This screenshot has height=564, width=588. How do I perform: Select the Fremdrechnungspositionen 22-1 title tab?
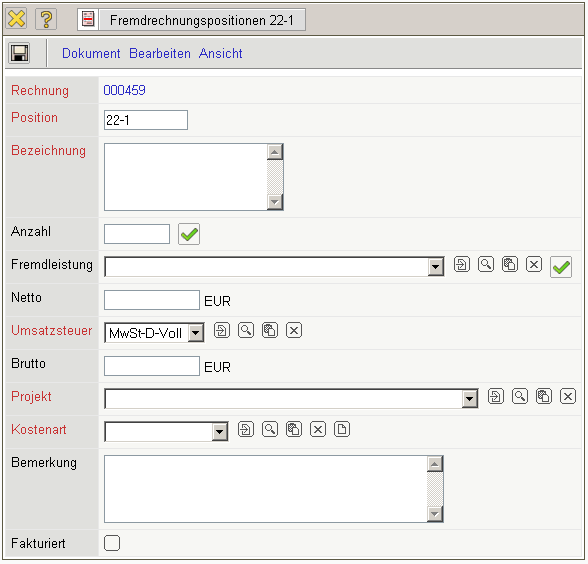point(202,20)
